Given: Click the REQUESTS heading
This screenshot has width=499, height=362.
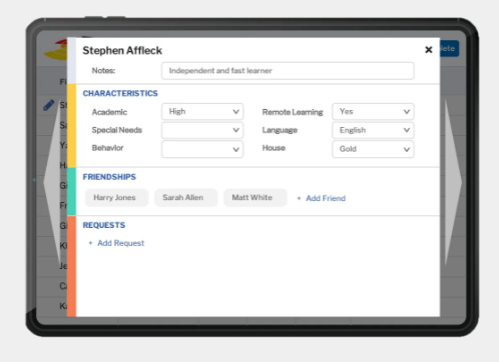Looking at the screenshot, I should [x=104, y=225].
